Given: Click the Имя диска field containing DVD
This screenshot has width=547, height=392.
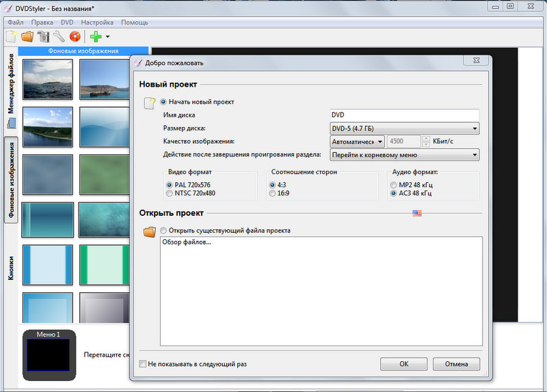Looking at the screenshot, I should pos(404,115).
